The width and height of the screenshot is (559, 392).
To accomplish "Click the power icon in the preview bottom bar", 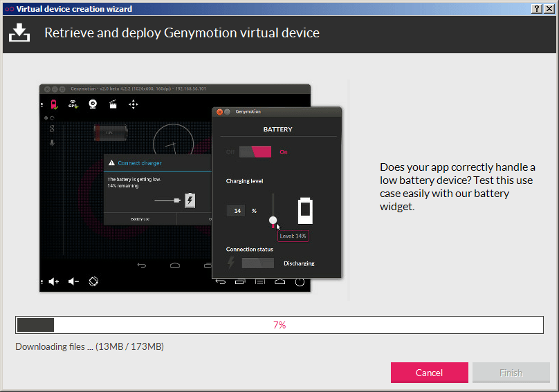I will click(x=300, y=282).
